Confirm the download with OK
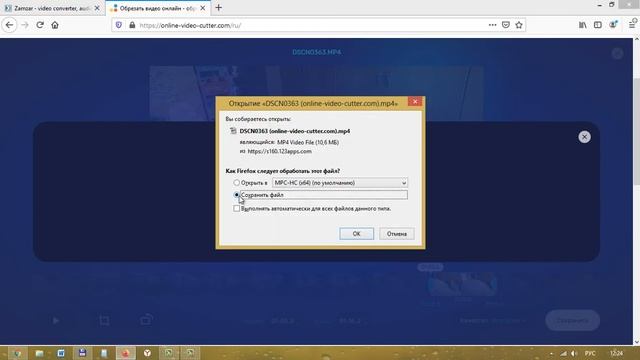 click(356, 233)
